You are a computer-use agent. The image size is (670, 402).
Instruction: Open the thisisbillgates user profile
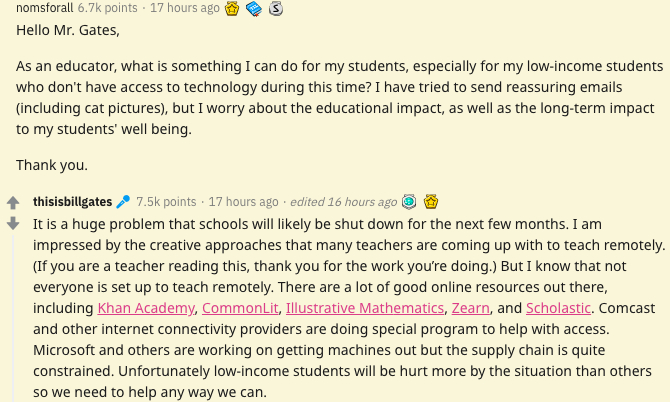(72, 202)
